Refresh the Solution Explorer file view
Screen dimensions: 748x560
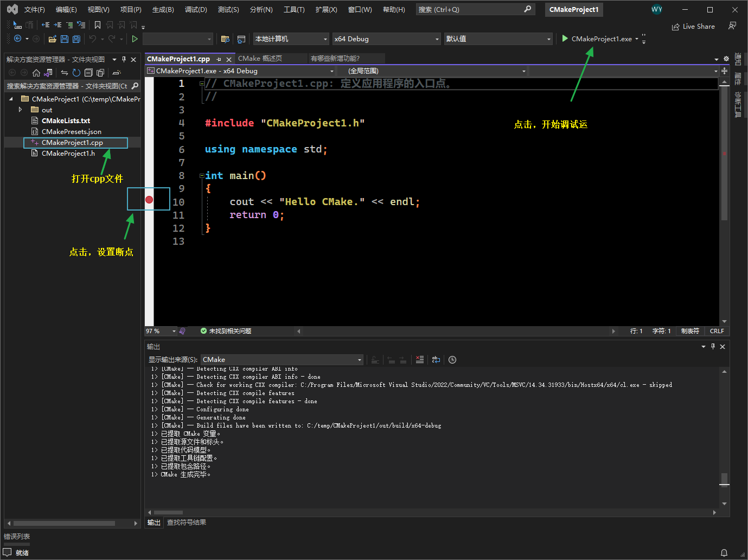tap(75, 72)
